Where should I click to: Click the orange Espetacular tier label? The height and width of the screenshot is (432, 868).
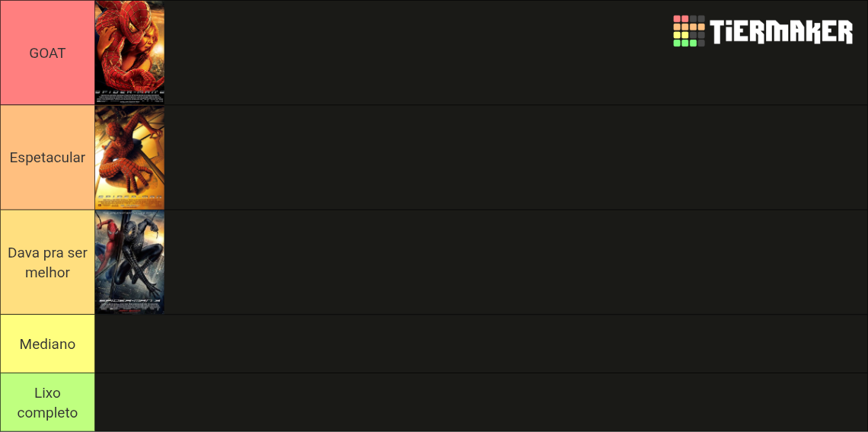(x=48, y=157)
